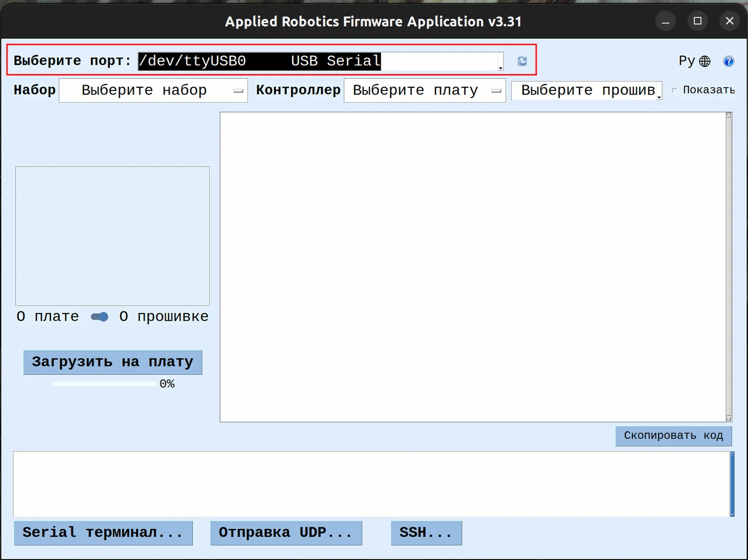Minimize the Firmware Application window
The height and width of the screenshot is (560, 748).
pyautogui.click(x=665, y=21)
